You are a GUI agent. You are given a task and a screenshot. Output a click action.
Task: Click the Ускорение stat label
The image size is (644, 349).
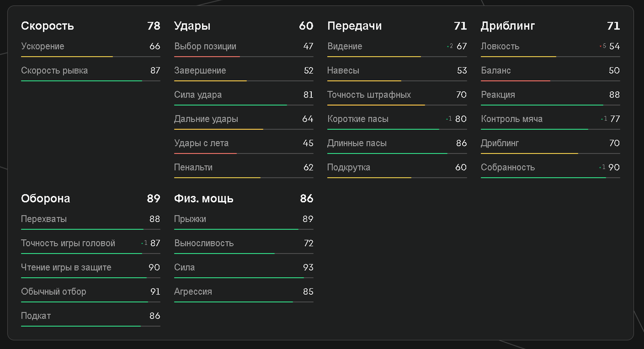point(42,46)
